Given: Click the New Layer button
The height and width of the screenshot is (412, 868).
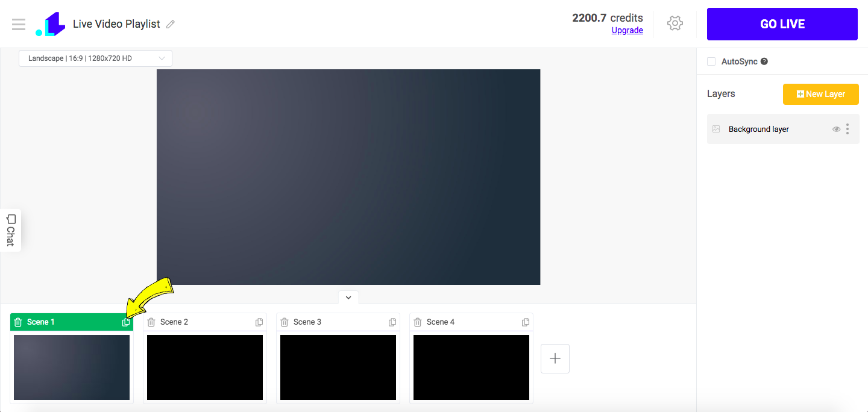Looking at the screenshot, I should point(821,94).
